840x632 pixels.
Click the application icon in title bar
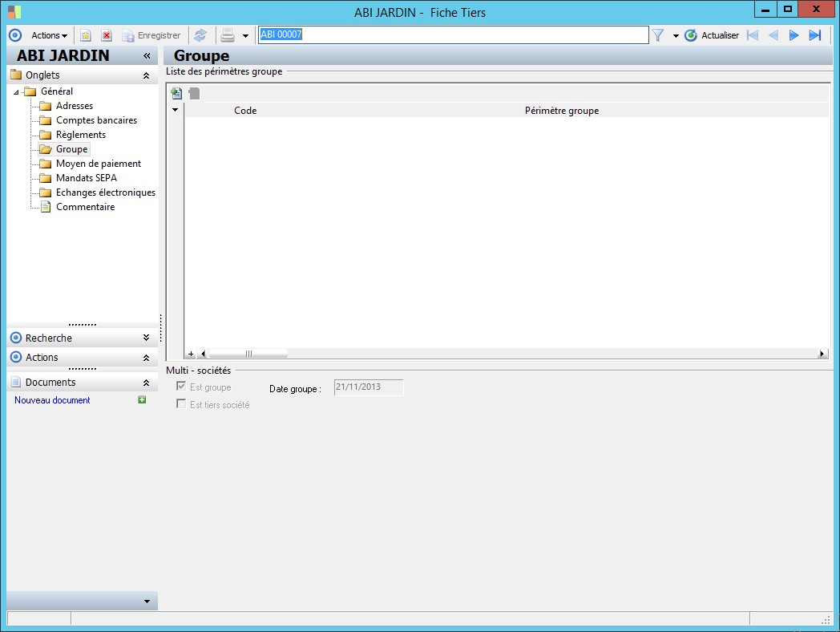(x=14, y=12)
